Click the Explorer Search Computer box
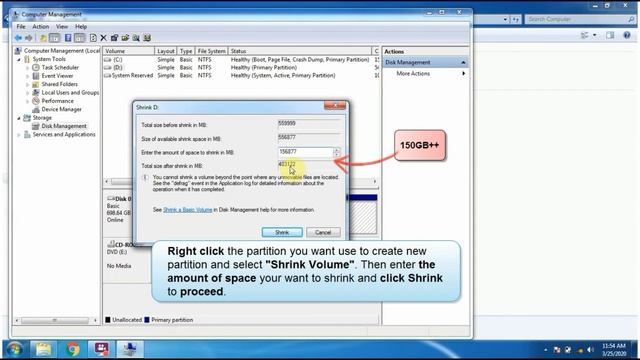640x360 pixels. 580,19
